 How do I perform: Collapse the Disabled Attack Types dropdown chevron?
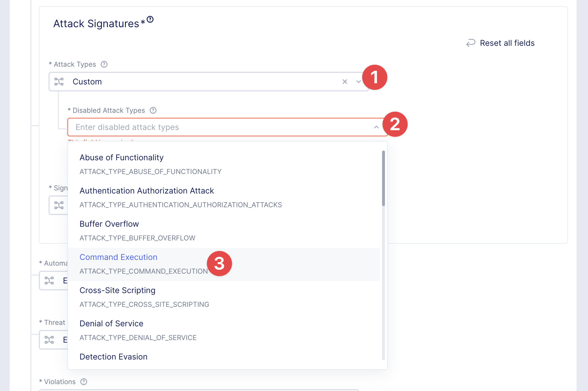376,127
